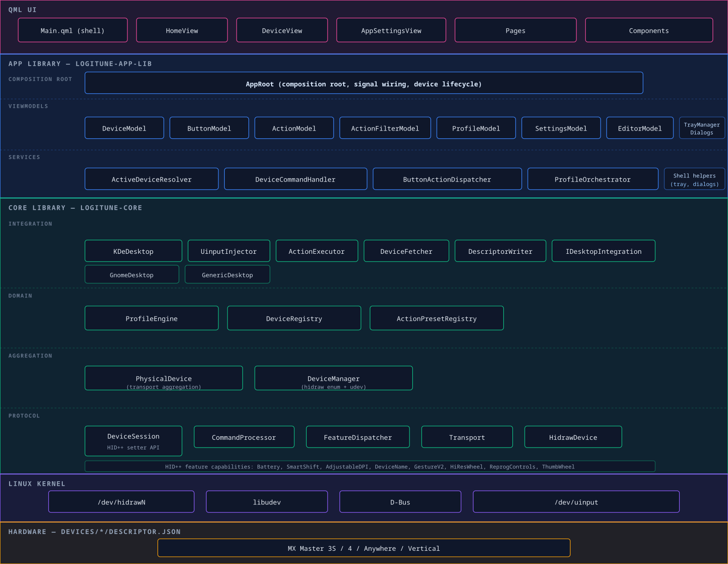Click the PROTOCOL section label
Image resolution: width=728 pixels, height=564 pixels.
(24, 416)
